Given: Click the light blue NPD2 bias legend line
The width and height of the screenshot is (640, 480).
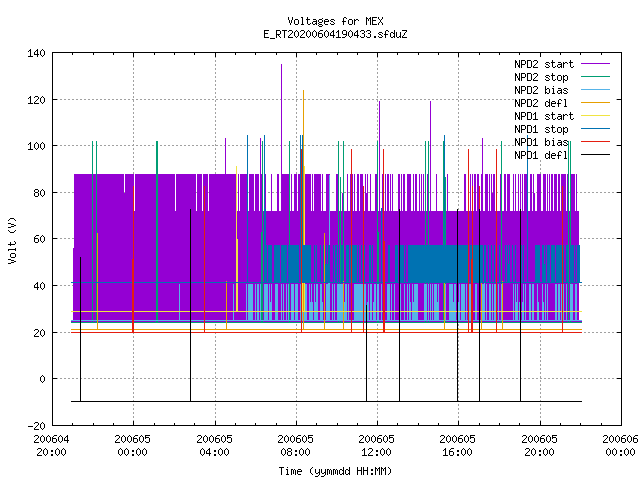Looking at the screenshot, I should 595,90.
